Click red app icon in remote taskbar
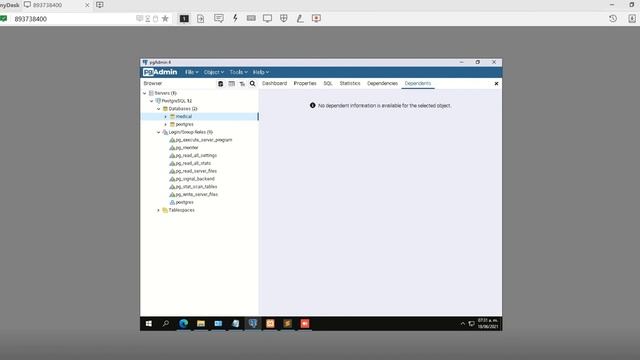The image size is (640, 360). point(305,324)
